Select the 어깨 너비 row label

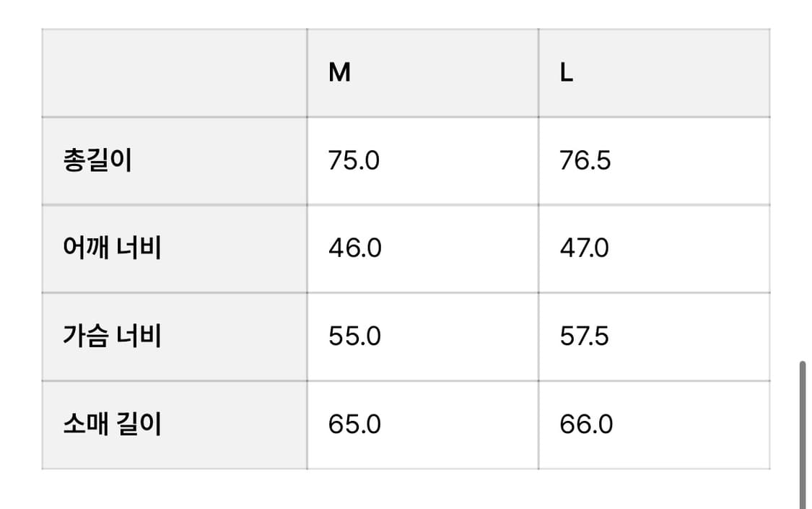coord(112,248)
